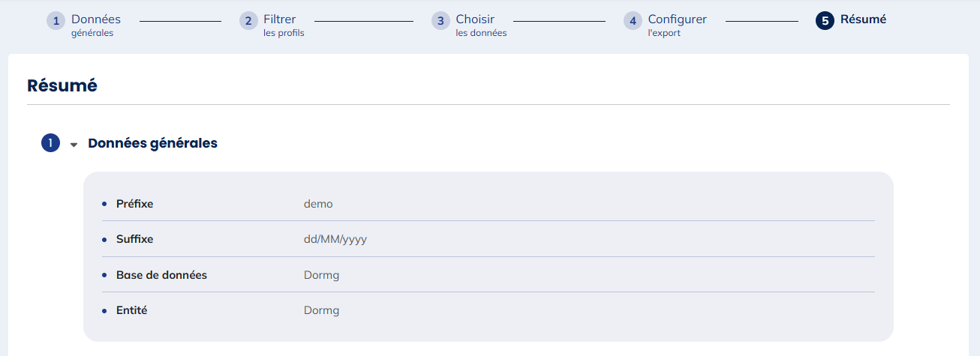Click the step 2 number circle

248,21
